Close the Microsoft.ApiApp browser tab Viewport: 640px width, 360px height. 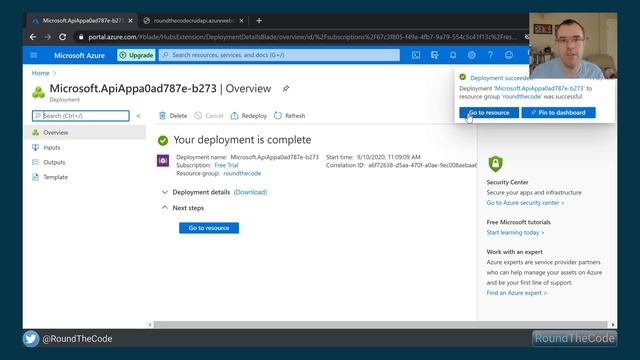pyautogui.click(x=130, y=21)
